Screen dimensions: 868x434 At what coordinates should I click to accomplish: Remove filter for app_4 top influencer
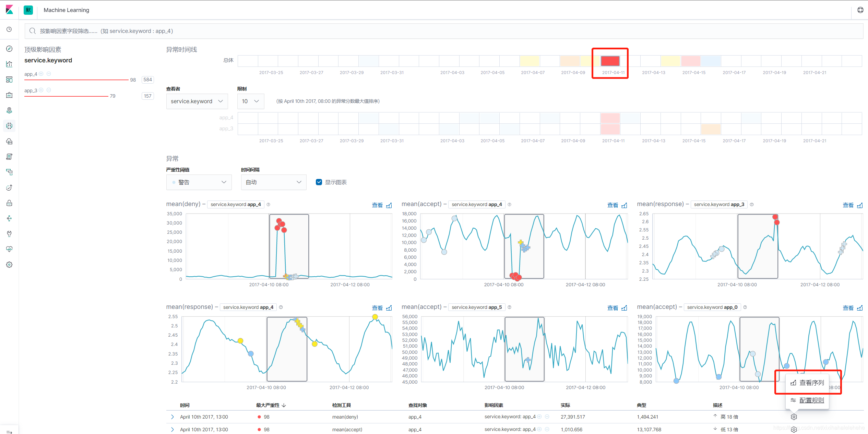point(49,74)
